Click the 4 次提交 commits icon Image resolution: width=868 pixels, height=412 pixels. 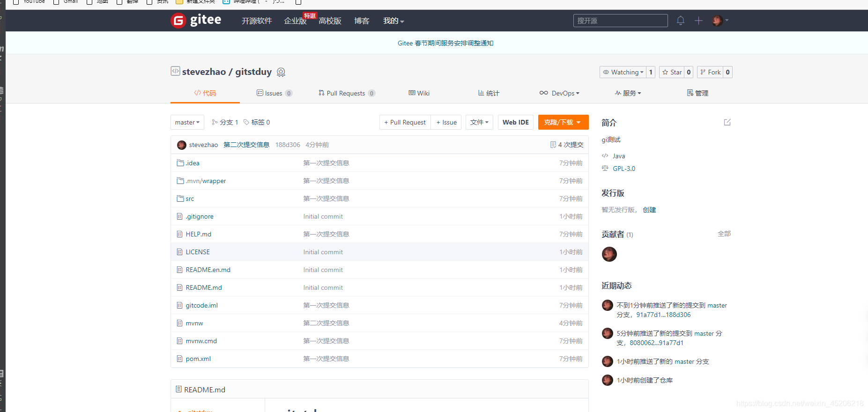coord(553,145)
